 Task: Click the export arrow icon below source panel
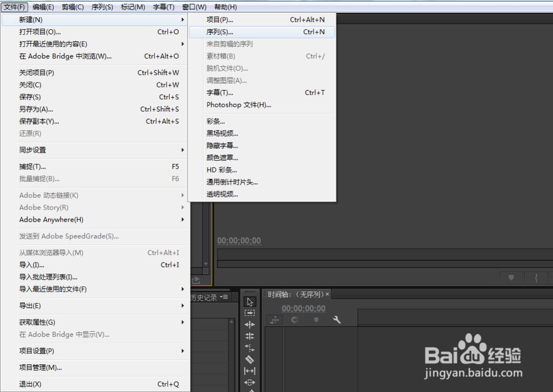tap(196, 280)
